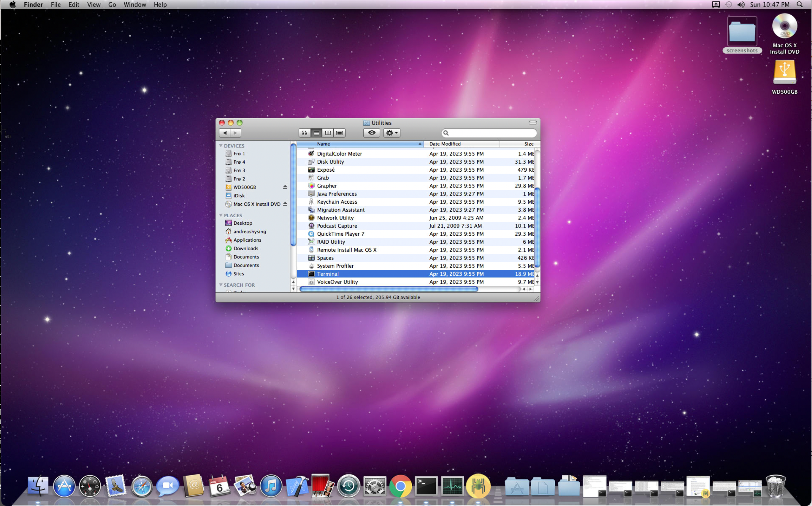Launch Migration Assistant

point(340,209)
